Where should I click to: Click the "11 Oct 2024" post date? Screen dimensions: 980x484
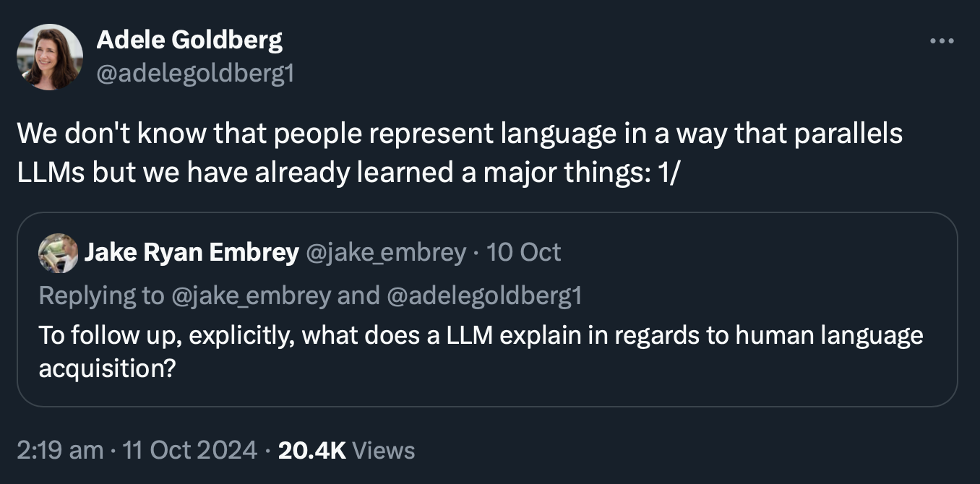(190, 450)
